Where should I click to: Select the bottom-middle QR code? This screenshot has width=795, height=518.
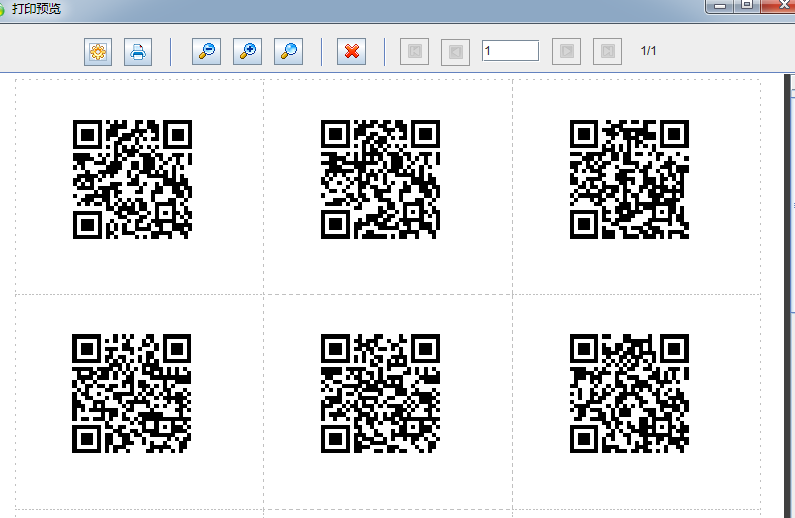point(380,393)
